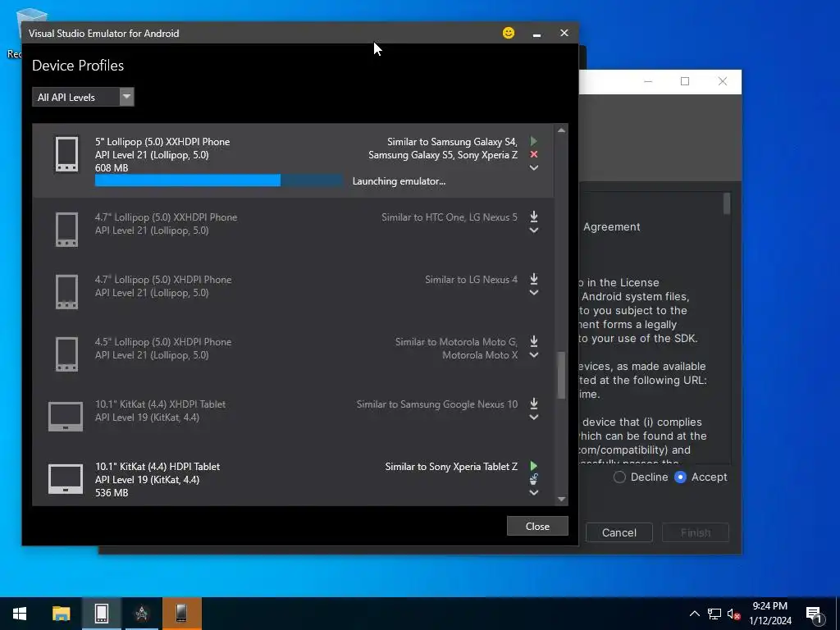Download the 4.7" Lollipop XXHDPI Phone profile
Viewport: 840px width, 630px height.
point(533,217)
